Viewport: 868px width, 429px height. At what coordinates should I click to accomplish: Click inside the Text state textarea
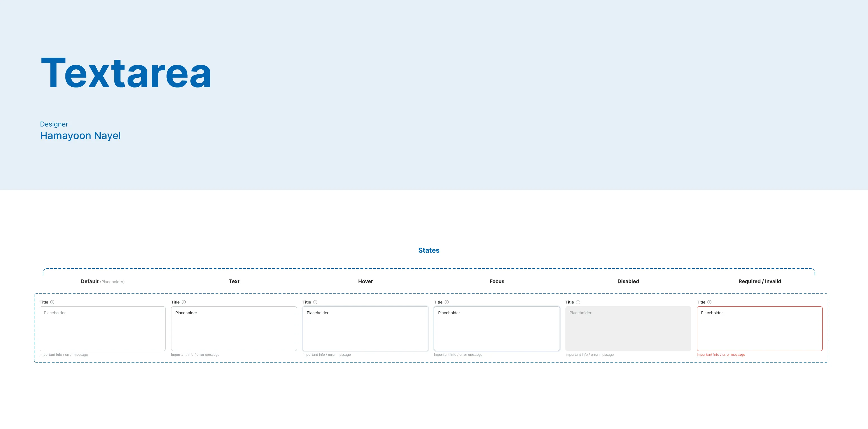(x=234, y=329)
